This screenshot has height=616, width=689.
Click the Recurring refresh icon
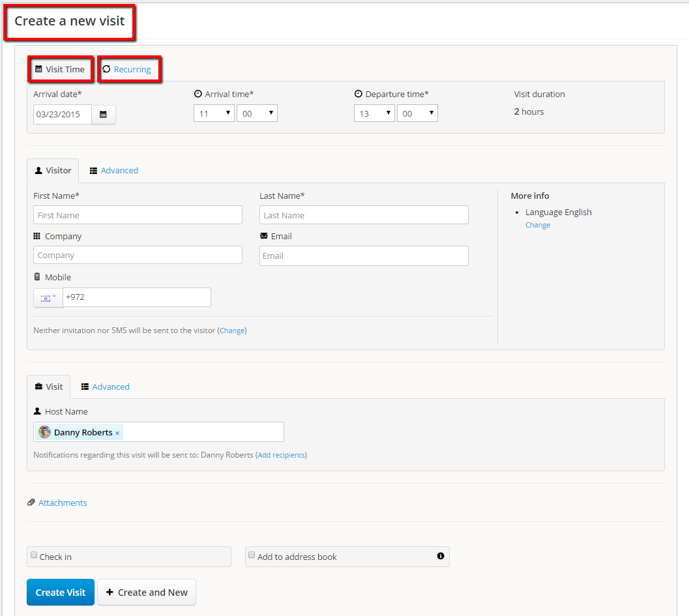[106, 69]
